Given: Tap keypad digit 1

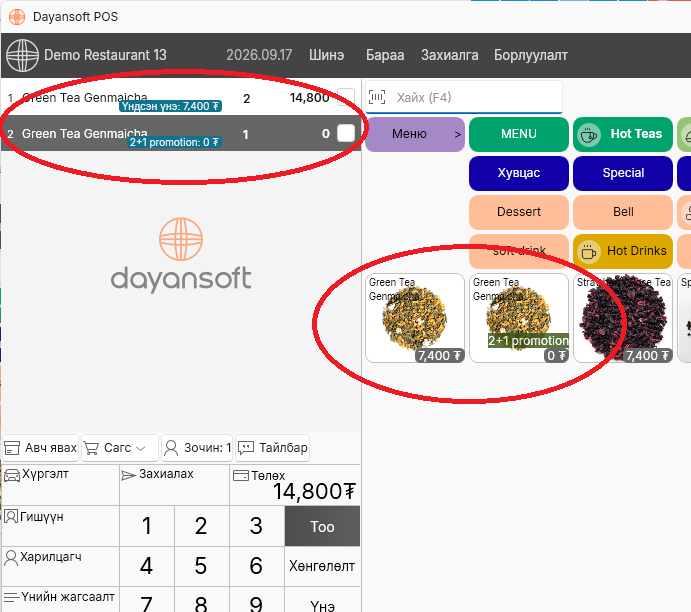Looking at the screenshot, I should pyautogui.click(x=147, y=526).
